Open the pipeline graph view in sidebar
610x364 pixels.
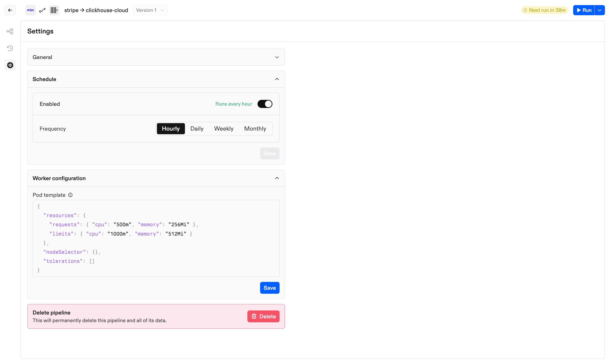[x=10, y=31]
